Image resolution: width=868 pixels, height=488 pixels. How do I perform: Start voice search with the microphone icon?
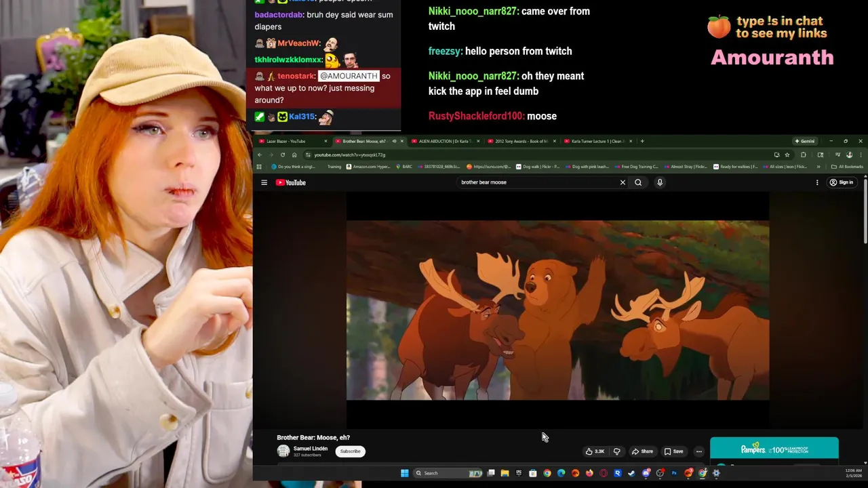click(659, 182)
